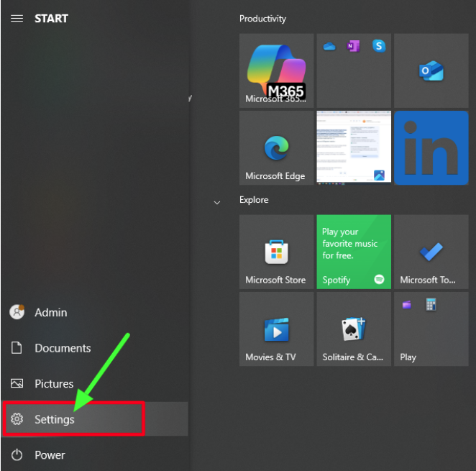Image resolution: width=476 pixels, height=471 pixels.
Task: Launch the Outlook tile
Action: coord(431,70)
